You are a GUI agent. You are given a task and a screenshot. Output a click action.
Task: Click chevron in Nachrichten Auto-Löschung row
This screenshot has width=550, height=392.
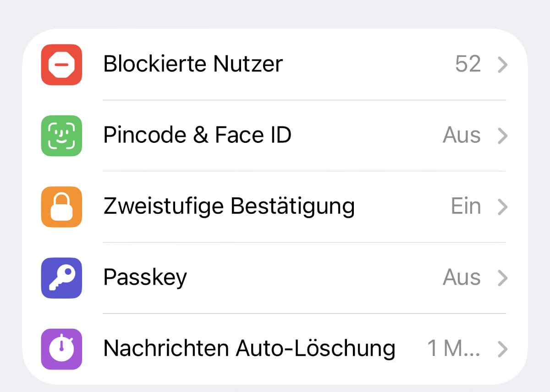(x=503, y=349)
